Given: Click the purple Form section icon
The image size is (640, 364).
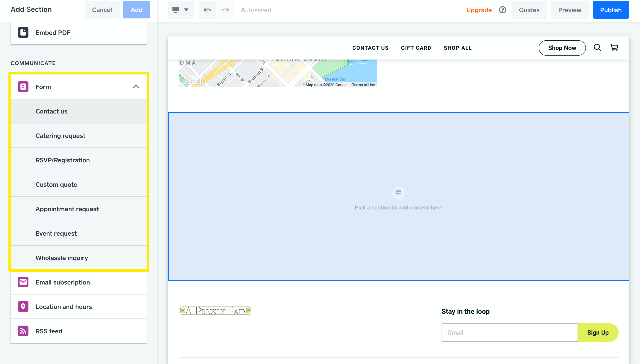Looking at the screenshot, I should click(23, 87).
